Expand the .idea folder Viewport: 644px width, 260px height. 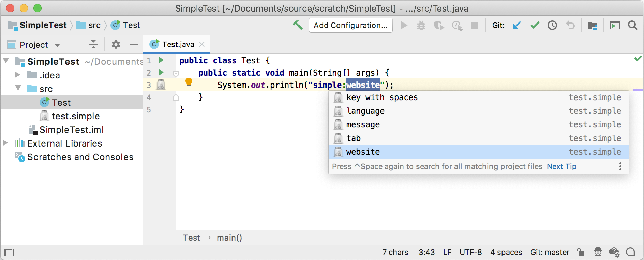[x=18, y=75]
